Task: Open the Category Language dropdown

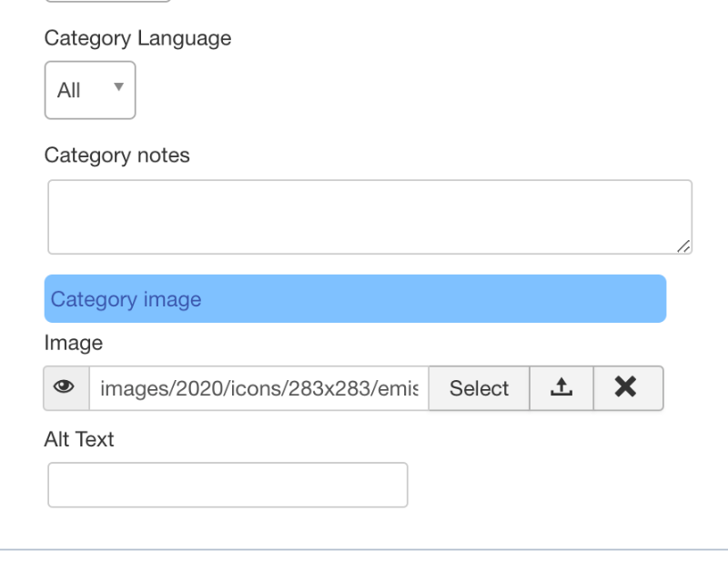Action: (90, 90)
